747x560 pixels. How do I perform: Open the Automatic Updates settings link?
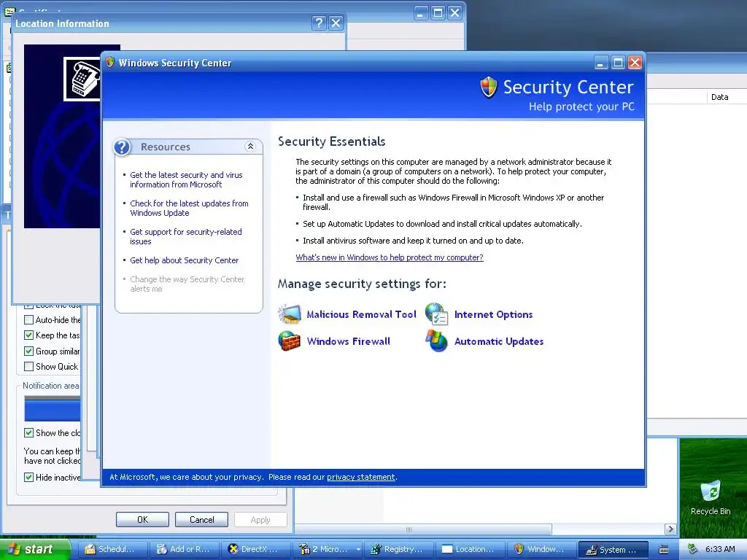499,341
